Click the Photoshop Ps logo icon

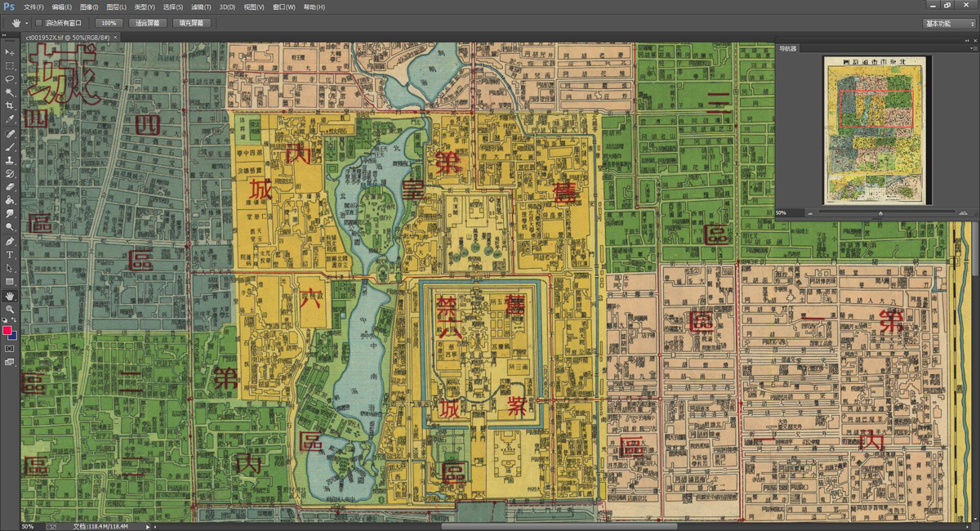click(x=9, y=7)
